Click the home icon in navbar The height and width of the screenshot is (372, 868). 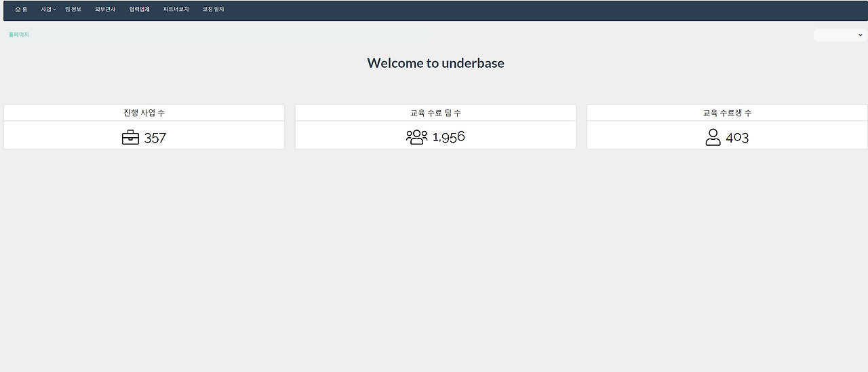(x=18, y=10)
